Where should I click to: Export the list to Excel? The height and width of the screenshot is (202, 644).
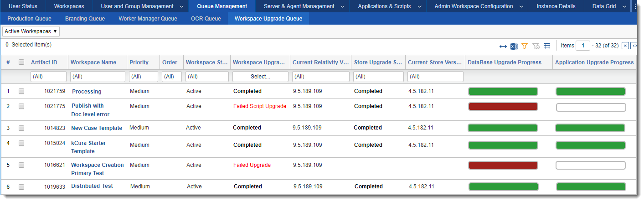514,46
